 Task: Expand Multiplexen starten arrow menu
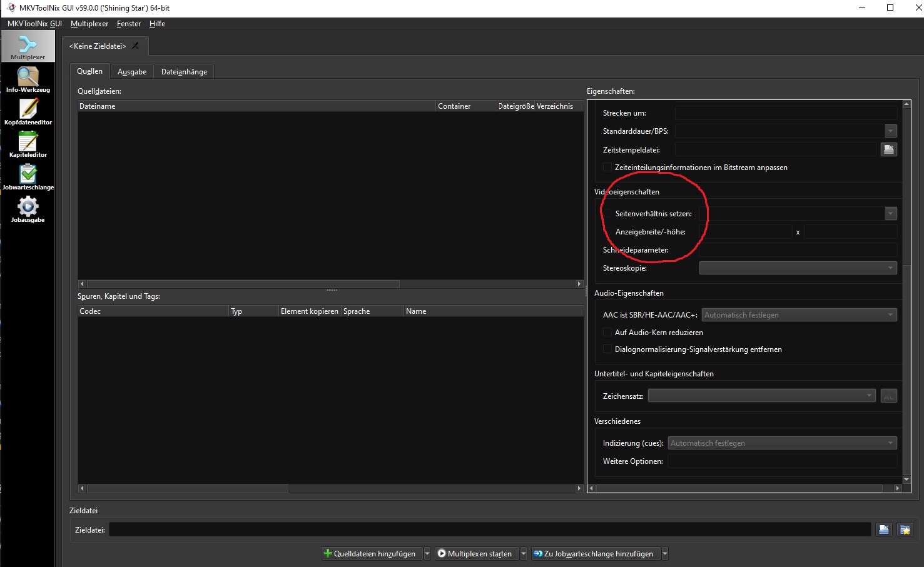(524, 554)
